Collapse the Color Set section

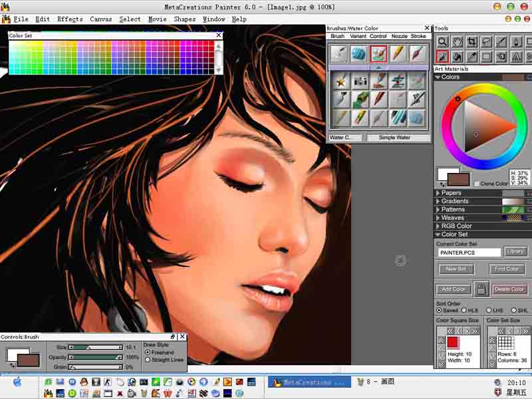click(438, 235)
